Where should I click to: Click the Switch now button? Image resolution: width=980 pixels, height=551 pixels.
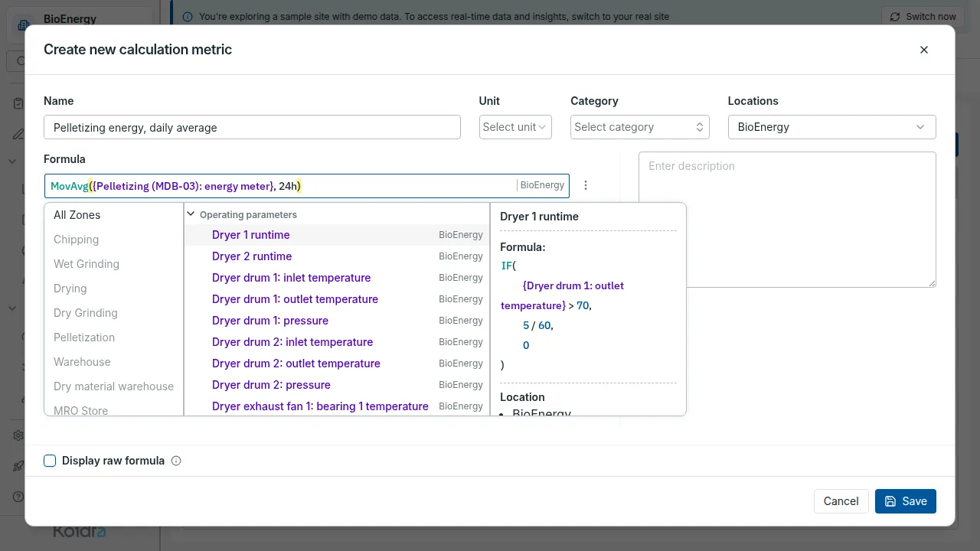[923, 16]
